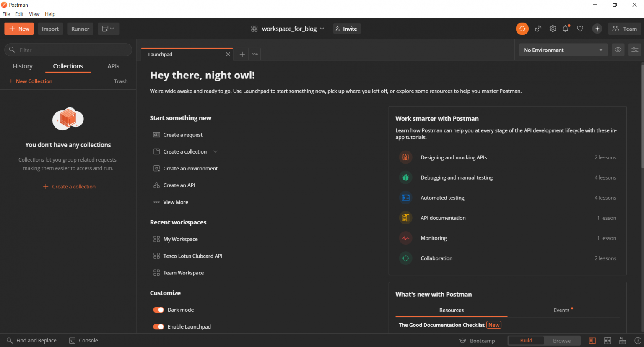
Task: Click the heart icon in header
Action: tap(580, 29)
